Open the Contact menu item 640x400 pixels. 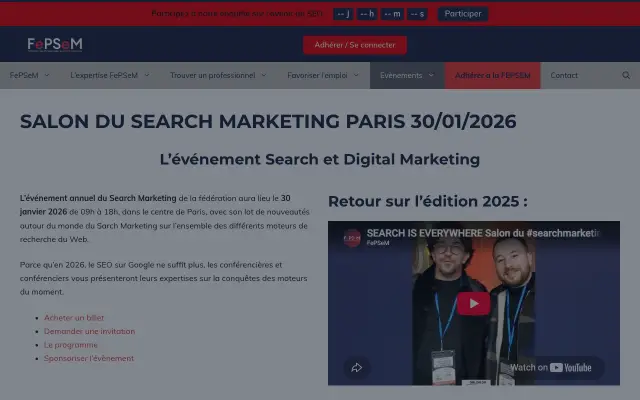pyautogui.click(x=564, y=75)
